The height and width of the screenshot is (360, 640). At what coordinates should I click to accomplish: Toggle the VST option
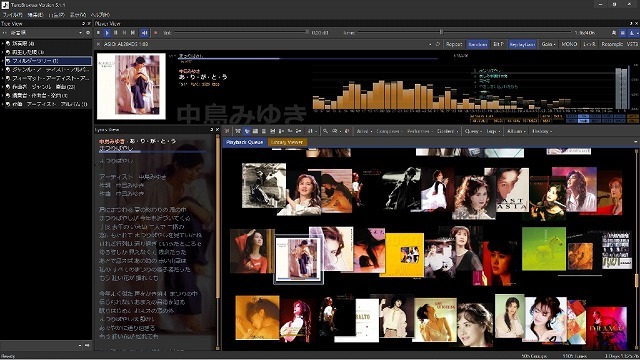pos(632,44)
